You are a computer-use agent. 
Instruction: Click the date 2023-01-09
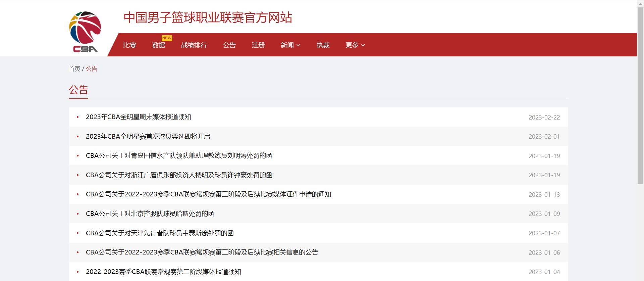(544, 214)
